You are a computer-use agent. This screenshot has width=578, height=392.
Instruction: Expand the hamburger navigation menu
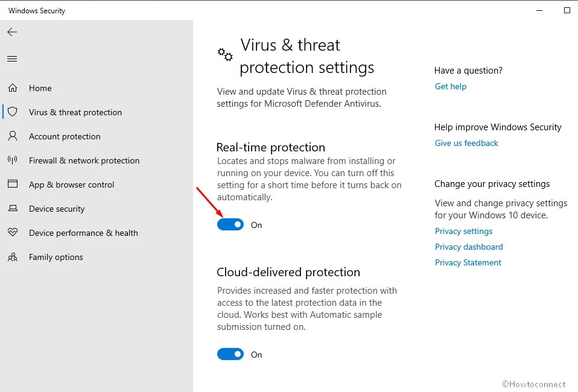tap(12, 58)
